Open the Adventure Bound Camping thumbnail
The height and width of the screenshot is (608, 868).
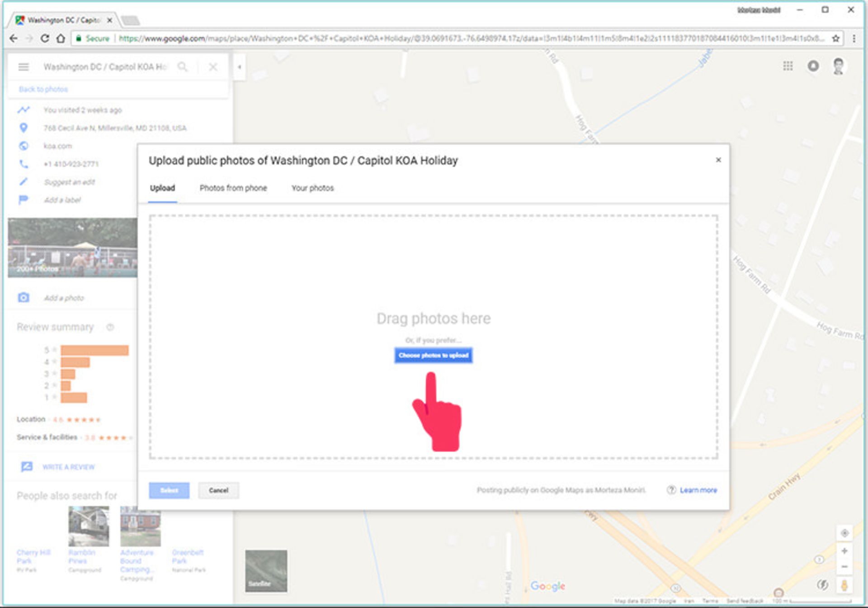140,526
